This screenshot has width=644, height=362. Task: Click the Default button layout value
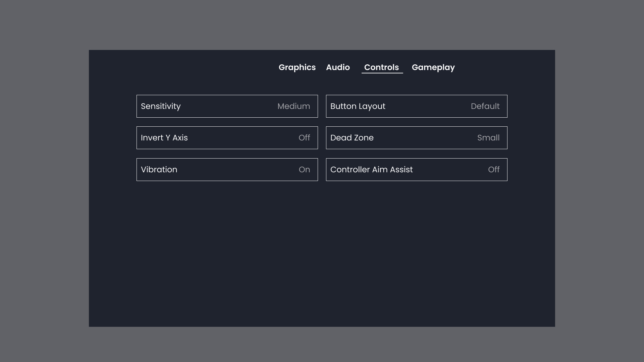tap(485, 106)
